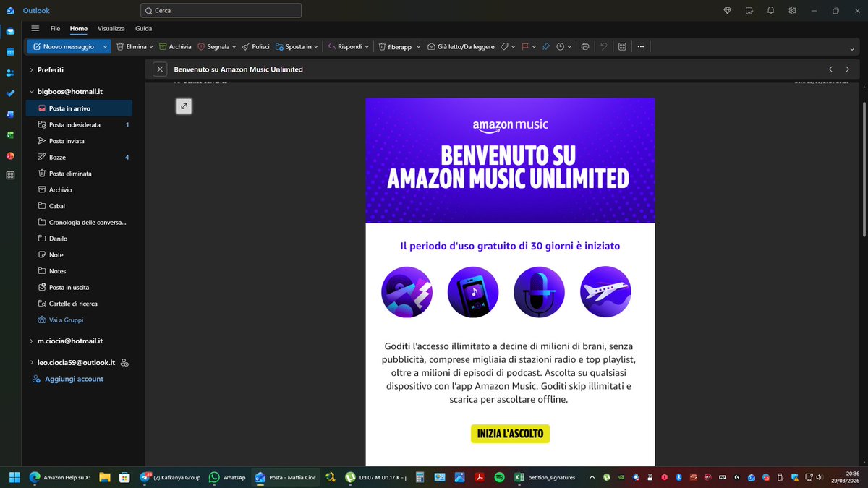
Task: Follow the Vai a Gruppi link
Action: click(x=67, y=320)
